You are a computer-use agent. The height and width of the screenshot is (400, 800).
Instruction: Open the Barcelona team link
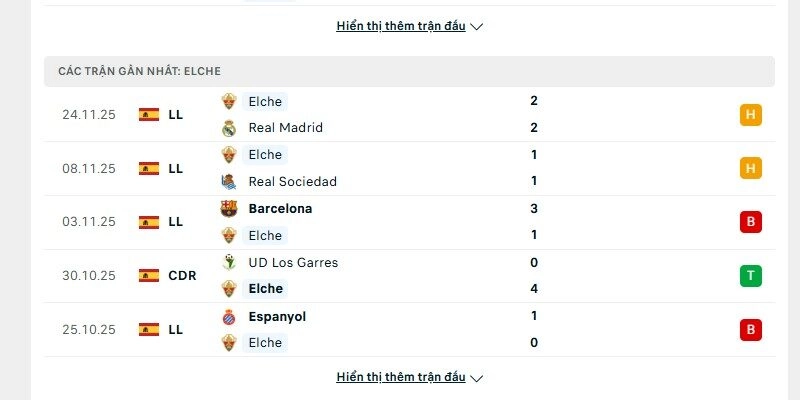[280, 209]
